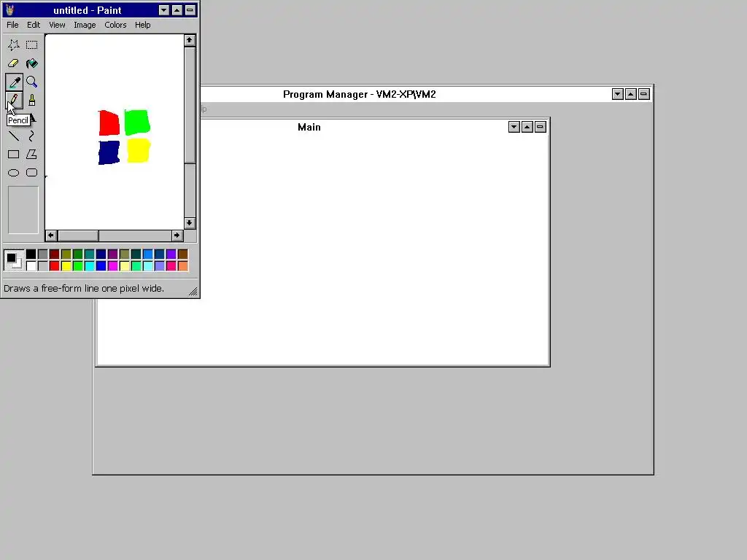Image resolution: width=747 pixels, height=560 pixels.
Task: Choose the Rectangle shape tool
Action: point(13,155)
